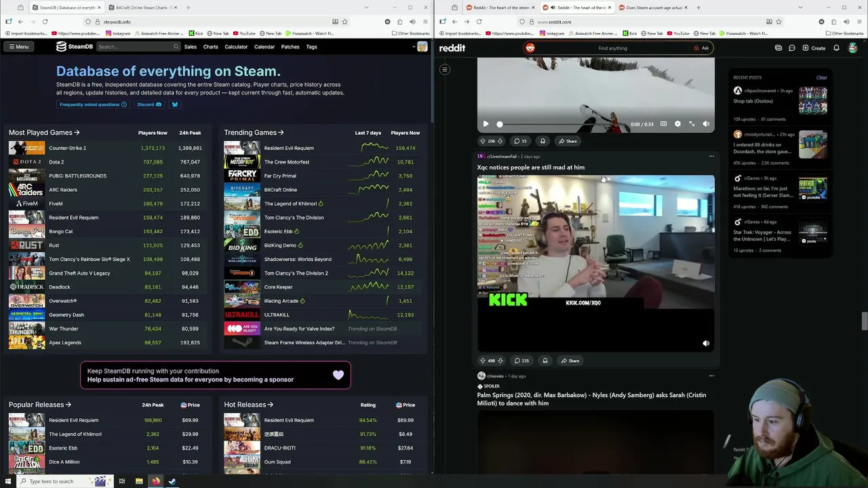Open SteamDB account avatar dropdown
This screenshot has height=488, width=868.
[x=420, y=47]
